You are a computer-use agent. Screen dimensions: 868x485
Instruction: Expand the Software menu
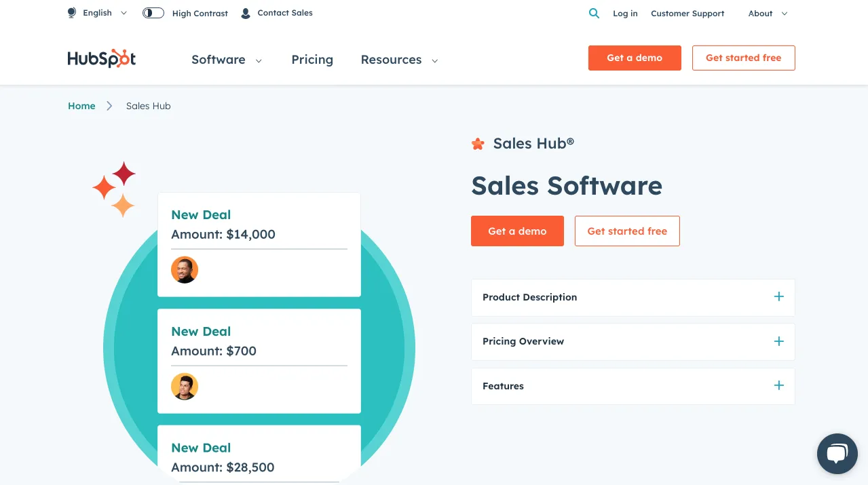(227, 60)
